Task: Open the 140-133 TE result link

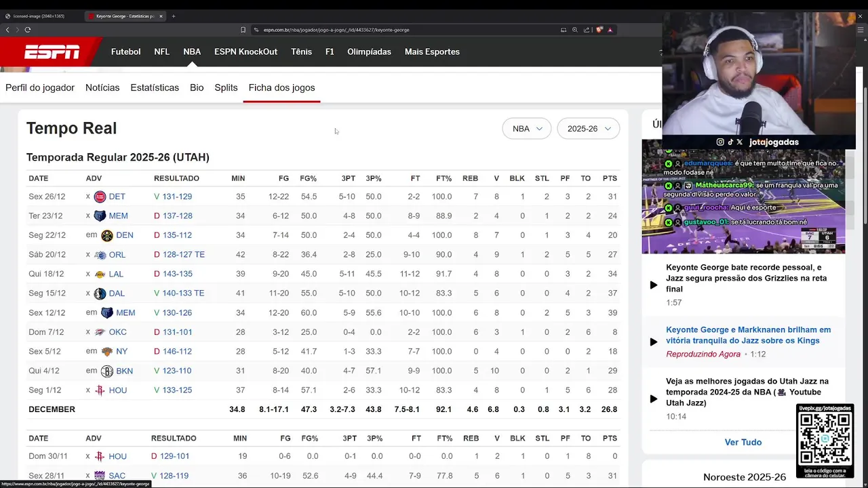Action: (x=183, y=293)
